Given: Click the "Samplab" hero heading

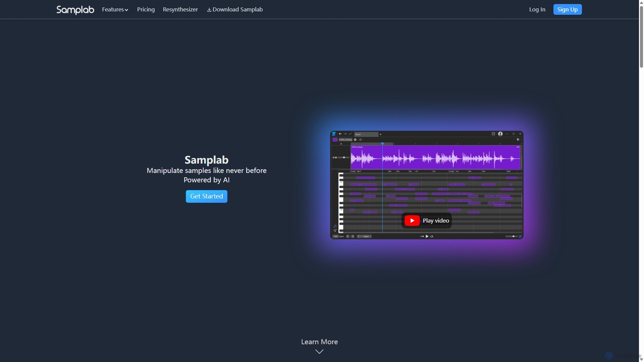Looking at the screenshot, I should (206, 160).
